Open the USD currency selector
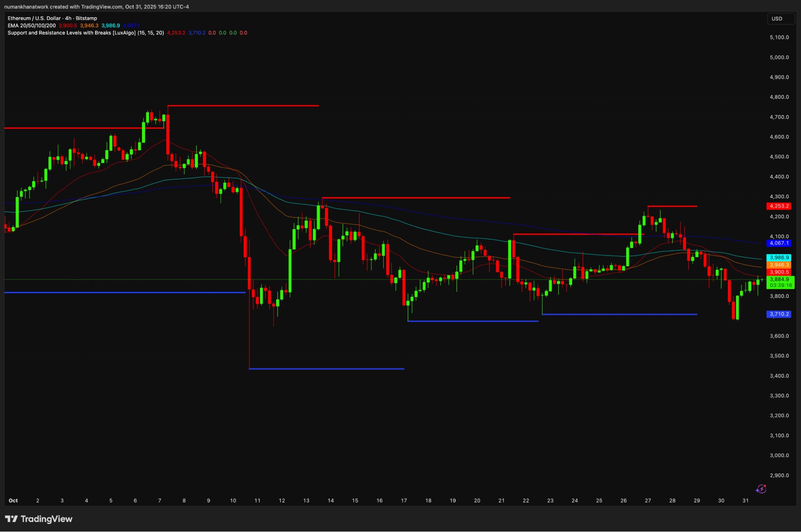 click(780, 19)
